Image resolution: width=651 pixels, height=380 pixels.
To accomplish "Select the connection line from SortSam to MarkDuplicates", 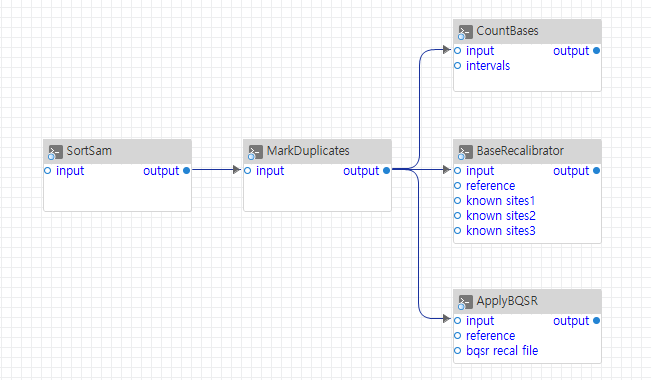I will click(x=216, y=169).
